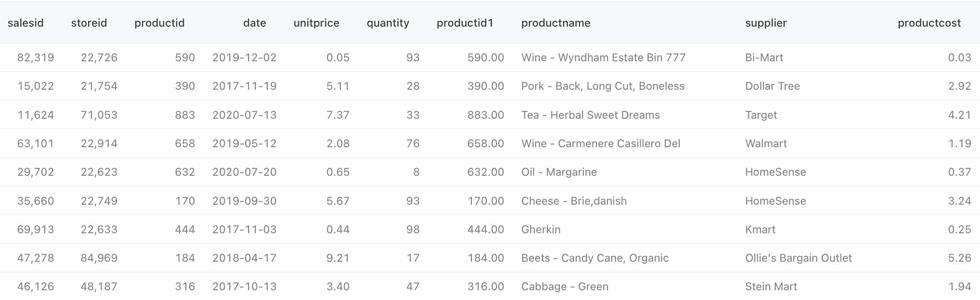Image resolution: width=980 pixels, height=300 pixels.
Task: Click the Ollie's Bargain Outlet cell
Action: tap(798, 258)
